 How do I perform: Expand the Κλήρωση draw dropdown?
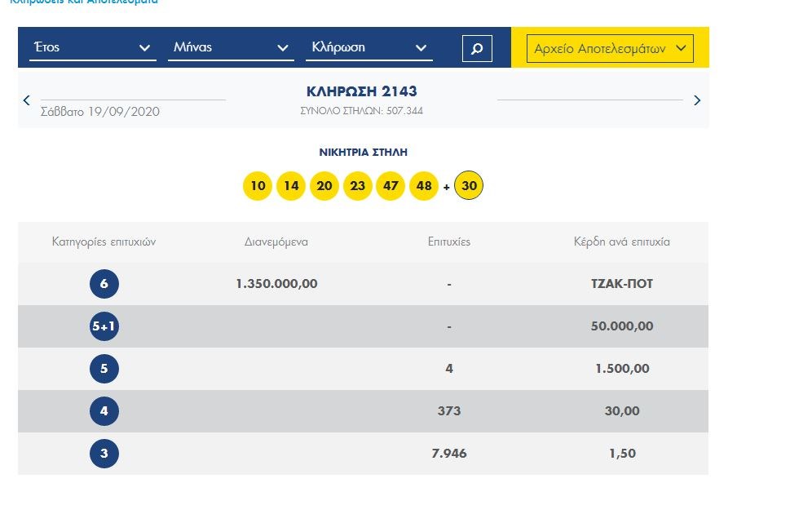[368, 48]
